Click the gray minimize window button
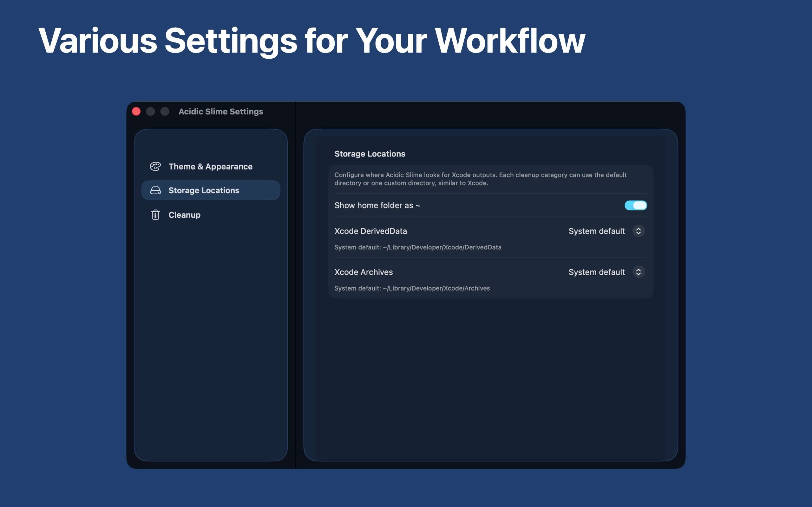 151,111
